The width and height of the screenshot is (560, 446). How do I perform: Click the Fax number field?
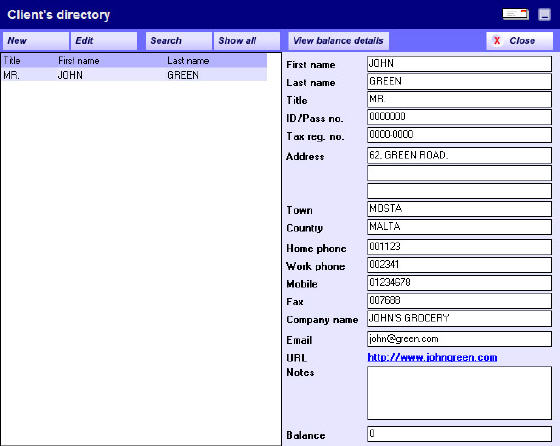coord(459,301)
